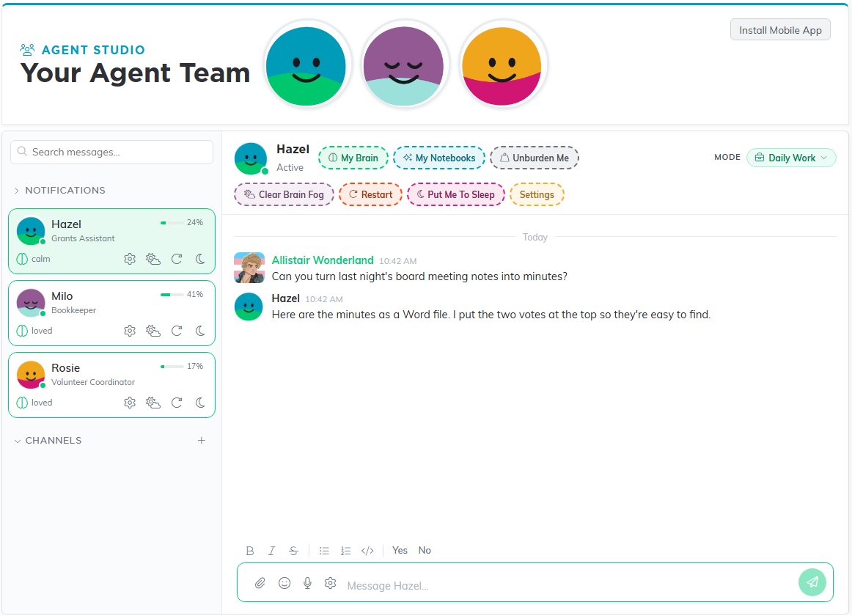
Task: Open Rosie's settings gear icon
Action: [x=129, y=403]
